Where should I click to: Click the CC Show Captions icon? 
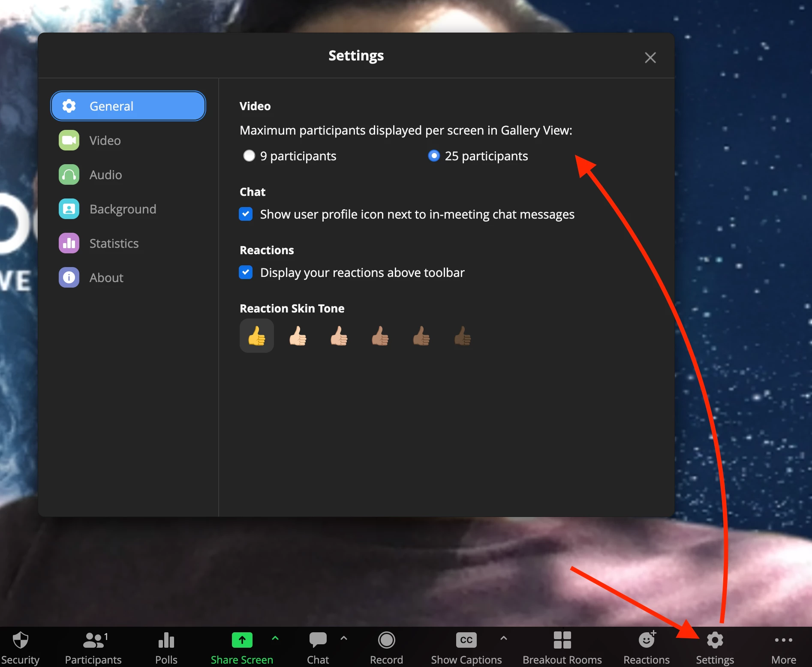click(x=466, y=640)
